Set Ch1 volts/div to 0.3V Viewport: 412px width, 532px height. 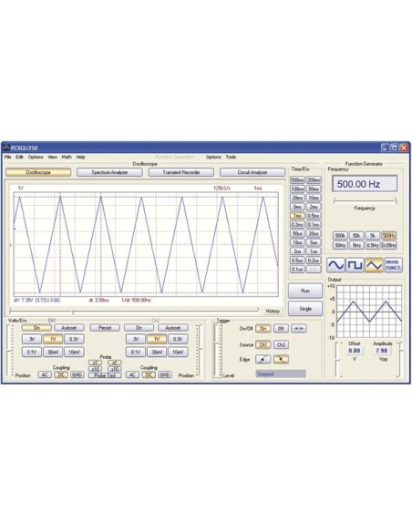pos(74,339)
